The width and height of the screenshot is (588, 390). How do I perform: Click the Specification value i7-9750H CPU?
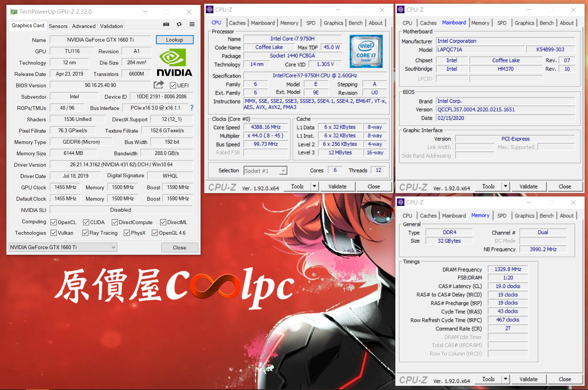click(315, 76)
